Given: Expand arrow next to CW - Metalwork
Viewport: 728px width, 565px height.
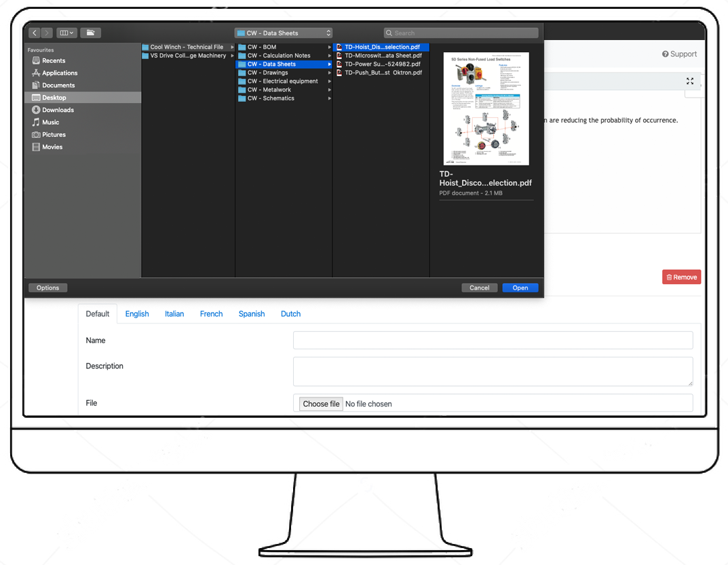Looking at the screenshot, I should click(329, 90).
